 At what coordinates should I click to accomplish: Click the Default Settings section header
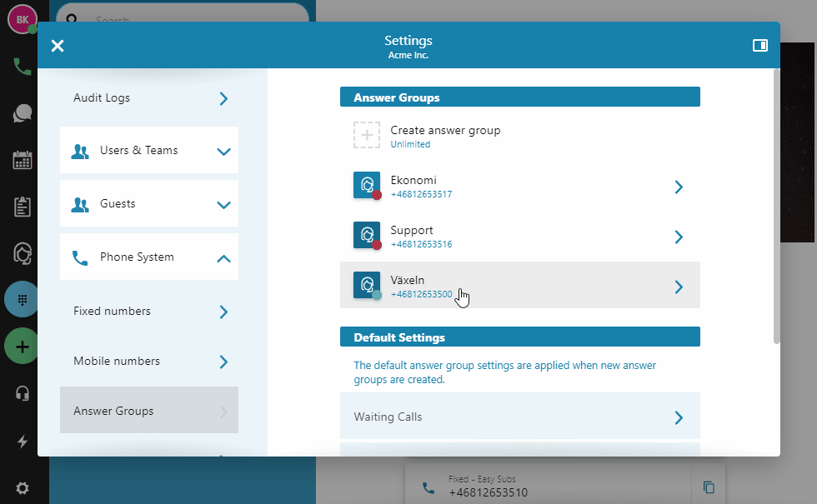pos(520,337)
